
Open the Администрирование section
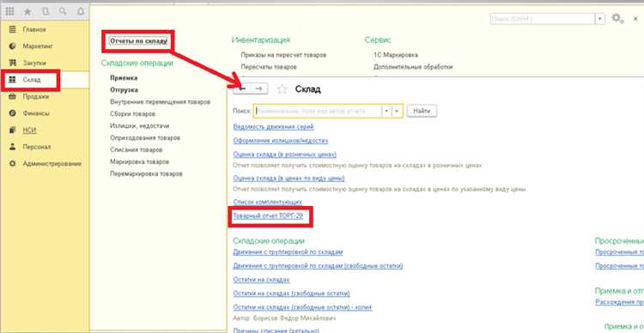click(x=52, y=163)
